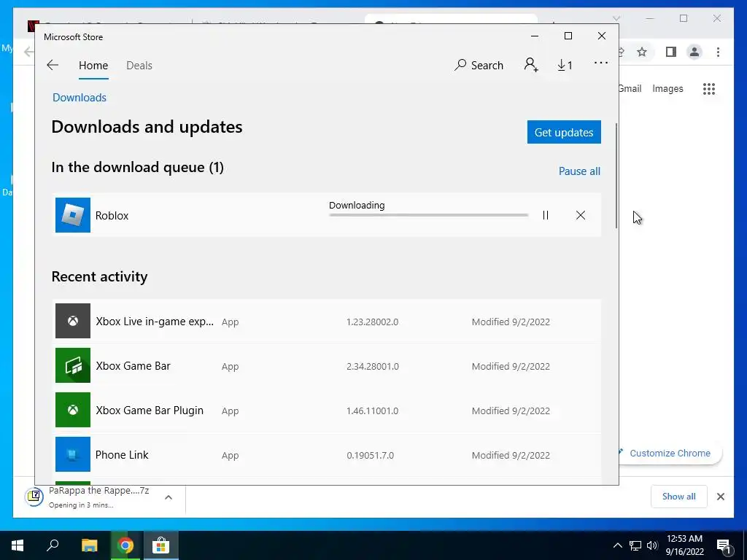
Task: Toggle the Chrome side panel icon
Action: point(671,52)
